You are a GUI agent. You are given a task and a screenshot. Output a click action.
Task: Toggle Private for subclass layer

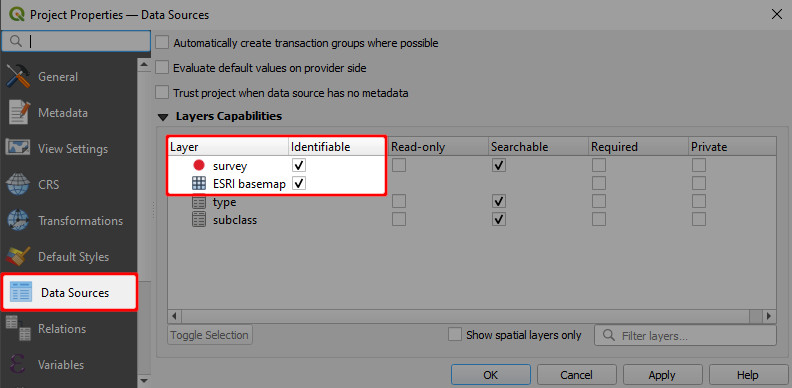coord(699,219)
